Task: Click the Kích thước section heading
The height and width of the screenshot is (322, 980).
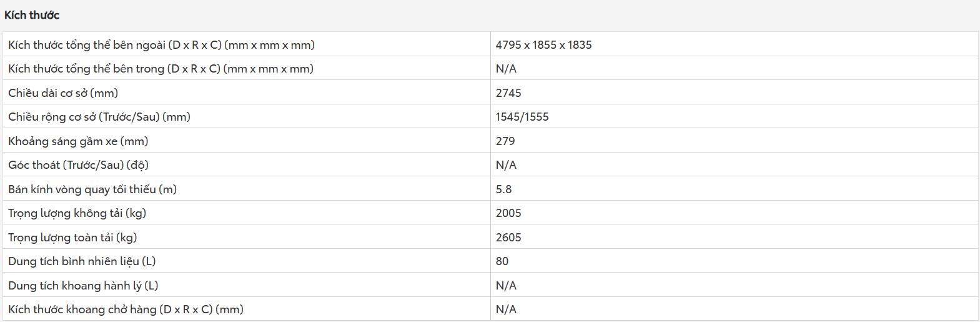Action: coord(32,15)
